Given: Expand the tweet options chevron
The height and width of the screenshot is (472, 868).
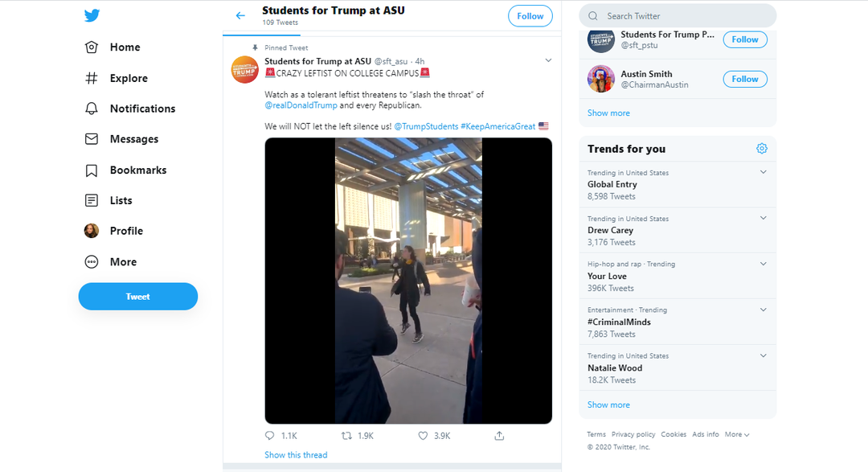Looking at the screenshot, I should (x=548, y=60).
